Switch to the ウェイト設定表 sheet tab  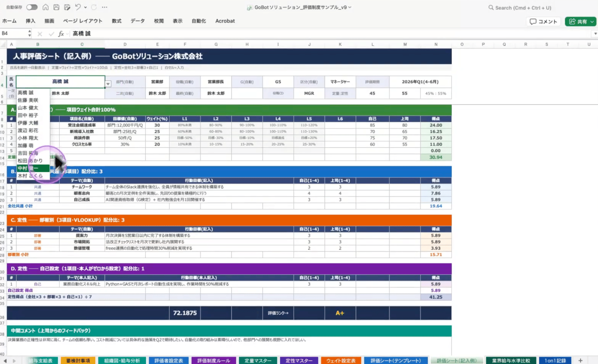click(x=341, y=361)
